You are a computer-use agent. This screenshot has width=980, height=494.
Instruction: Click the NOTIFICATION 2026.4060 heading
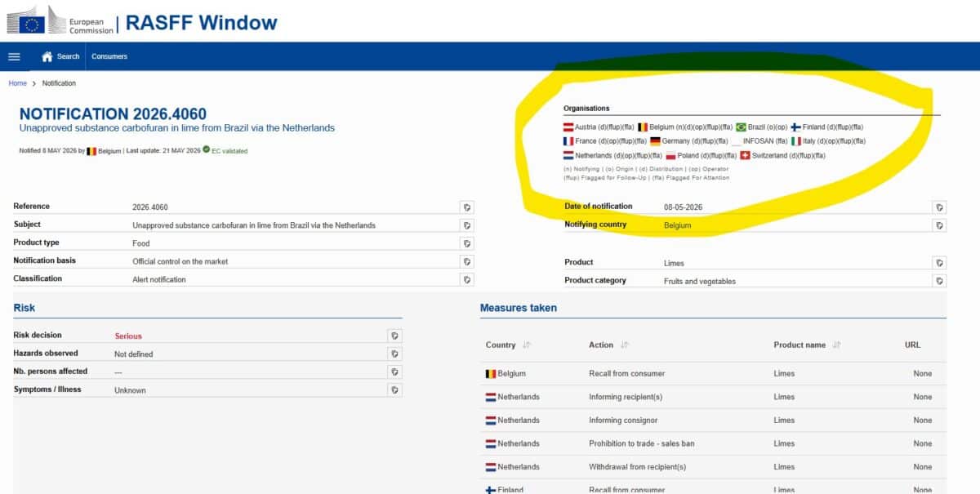(113, 114)
